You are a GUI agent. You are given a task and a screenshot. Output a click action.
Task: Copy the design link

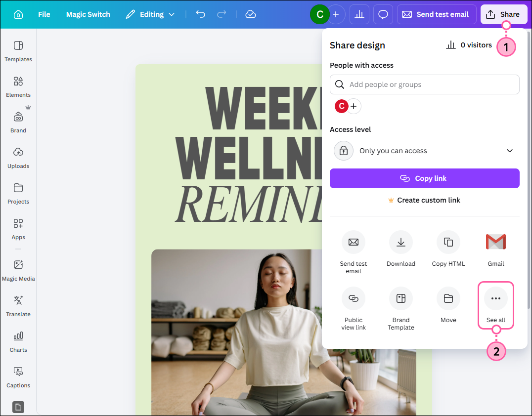(424, 178)
